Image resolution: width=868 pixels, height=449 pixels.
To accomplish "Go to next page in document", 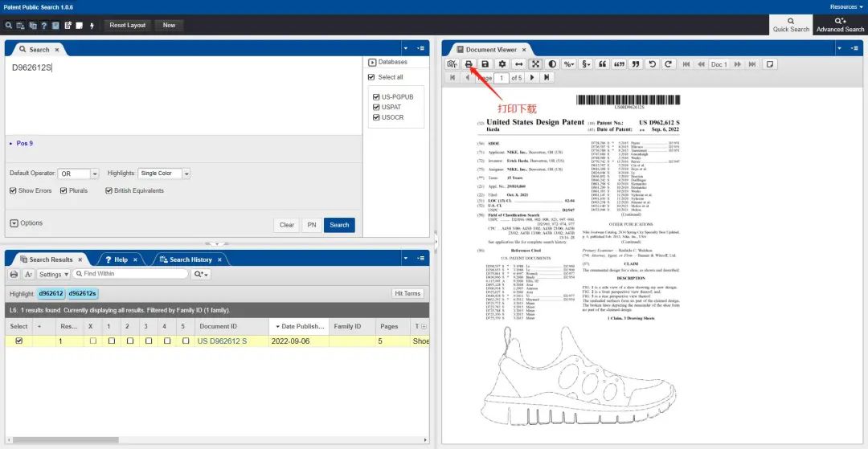I will pyautogui.click(x=531, y=78).
